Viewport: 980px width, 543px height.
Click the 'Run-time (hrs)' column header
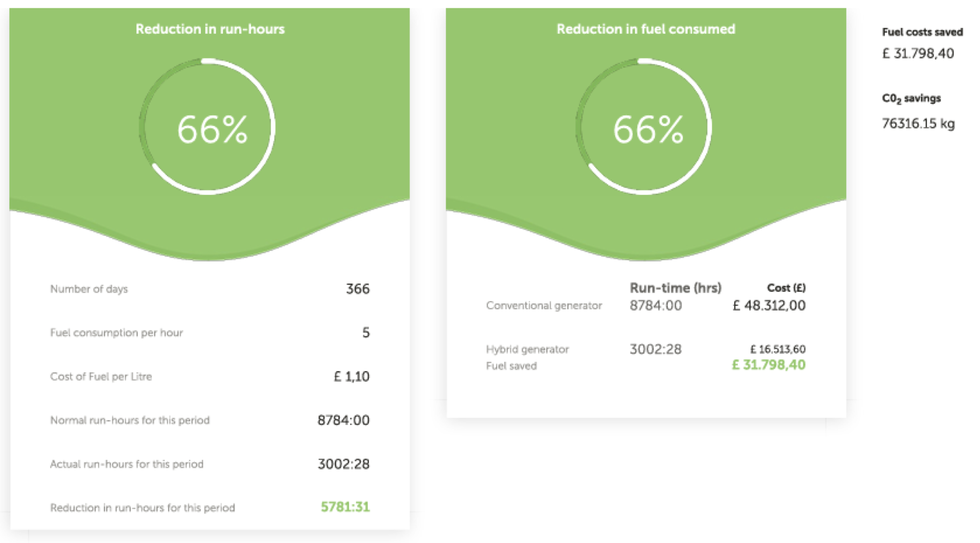coord(675,288)
